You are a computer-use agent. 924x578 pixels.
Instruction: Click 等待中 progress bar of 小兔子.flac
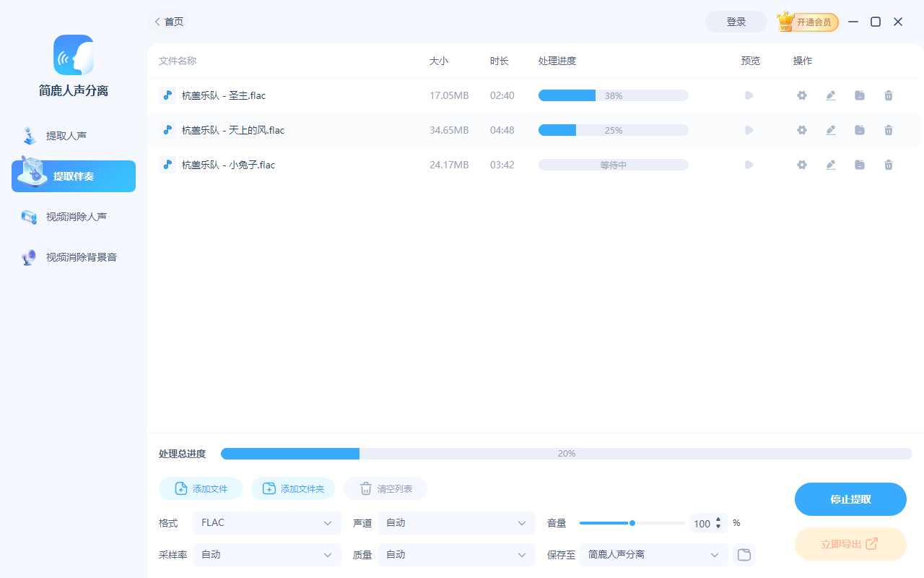(x=614, y=165)
